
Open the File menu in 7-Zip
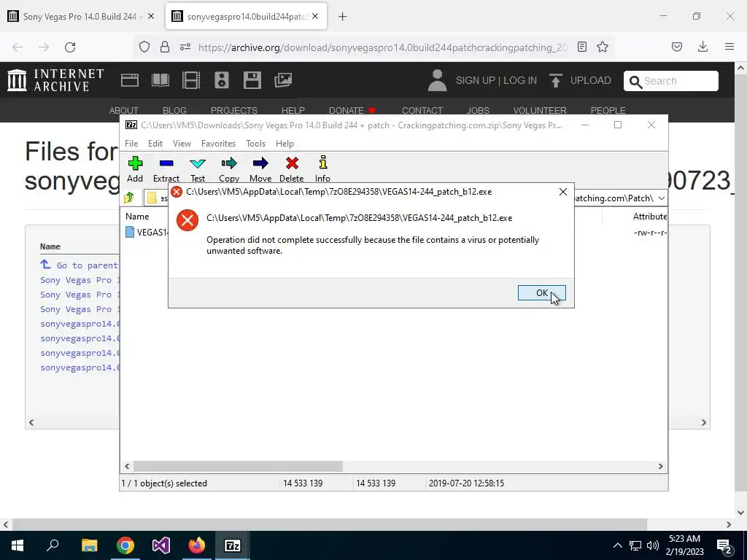[x=131, y=144]
